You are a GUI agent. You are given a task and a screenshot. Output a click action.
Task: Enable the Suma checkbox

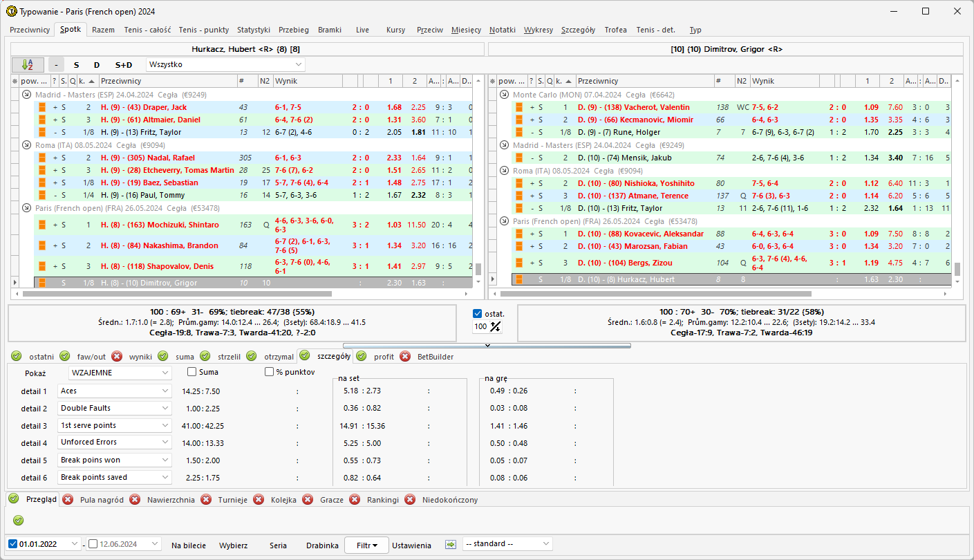[x=192, y=372]
